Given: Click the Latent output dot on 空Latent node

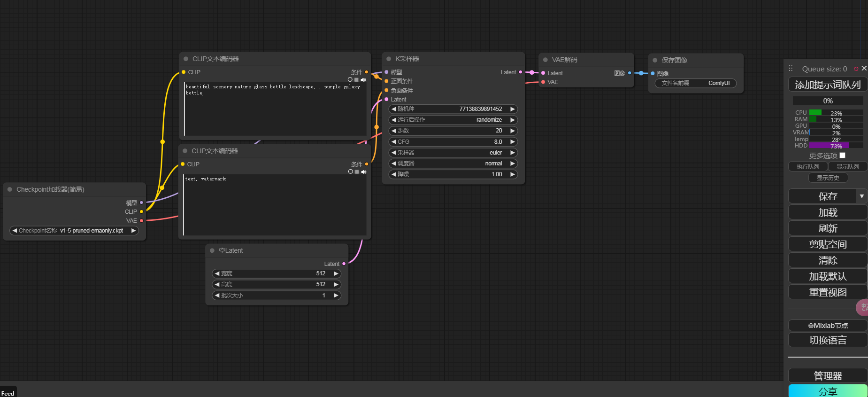Looking at the screenshot, I should (x=344, y=264).
